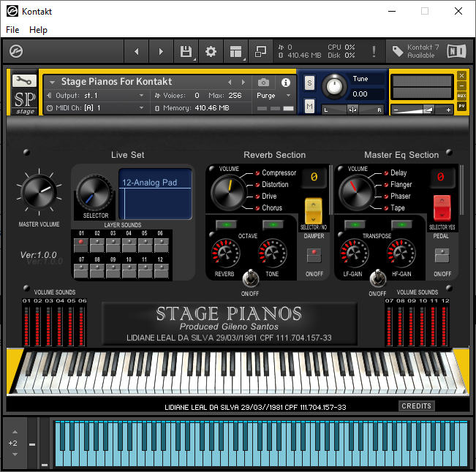Shift keyboard octave up arrow
The image size is (476, 472).
(15, 432)
